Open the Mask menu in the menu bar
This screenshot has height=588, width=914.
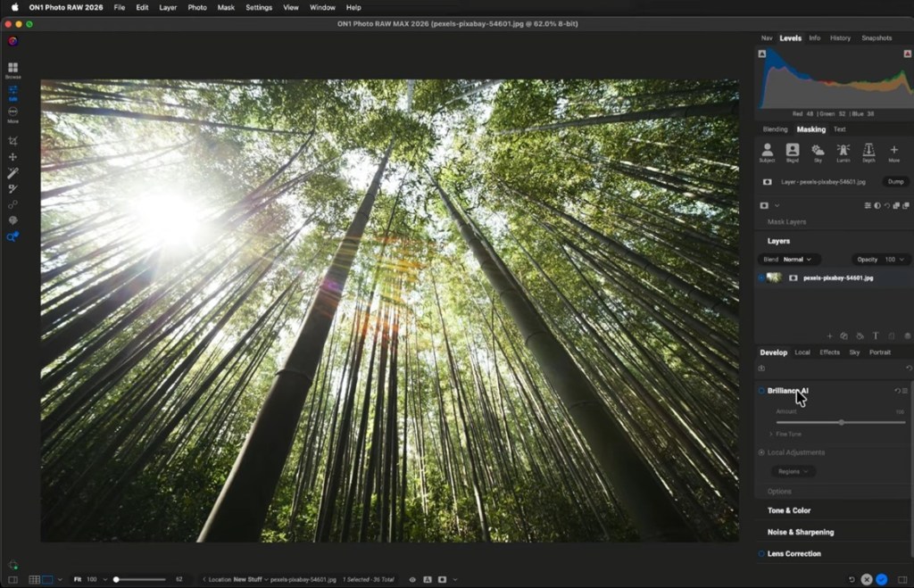(x=225, y=7)
